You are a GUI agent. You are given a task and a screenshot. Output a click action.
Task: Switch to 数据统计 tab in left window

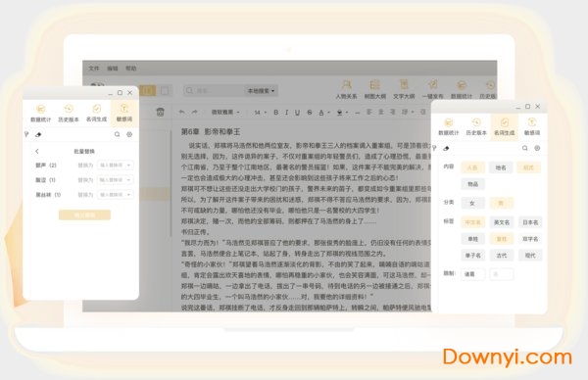[40, 114]
